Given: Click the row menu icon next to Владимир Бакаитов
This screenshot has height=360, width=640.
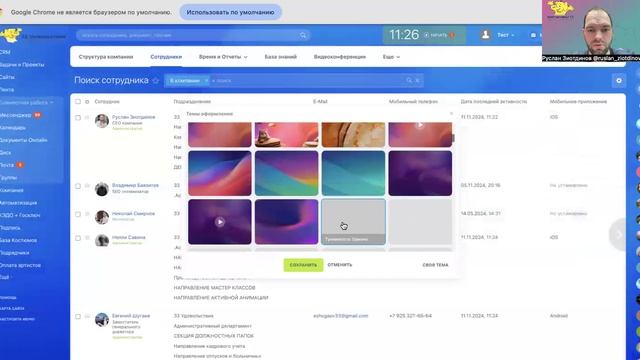Looking at the screenshot, I should [x=87, y=186].
